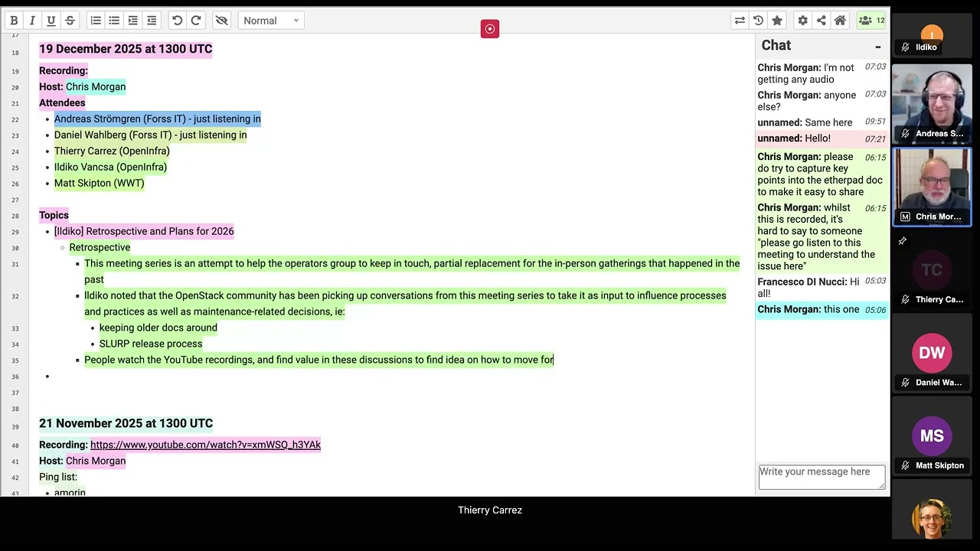Click the muted mic icon on Ildiko's tile
980x551 pixels.
[x=905, y=47]
